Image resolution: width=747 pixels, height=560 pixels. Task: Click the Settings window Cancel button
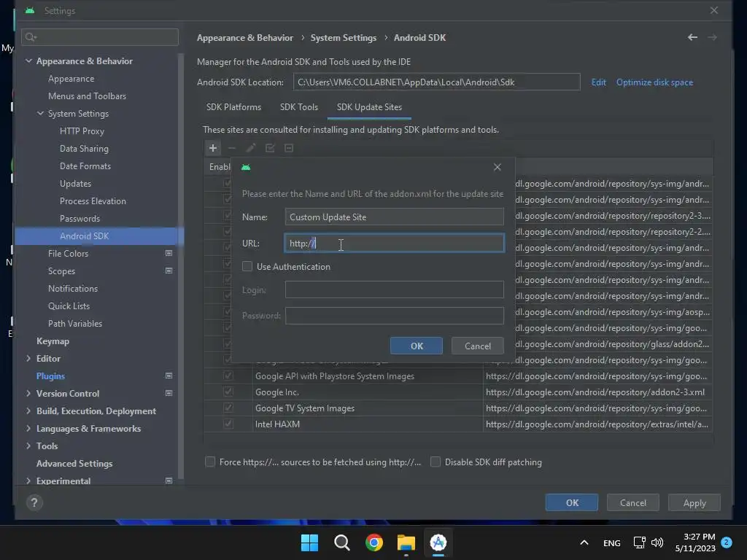(632, 502)
